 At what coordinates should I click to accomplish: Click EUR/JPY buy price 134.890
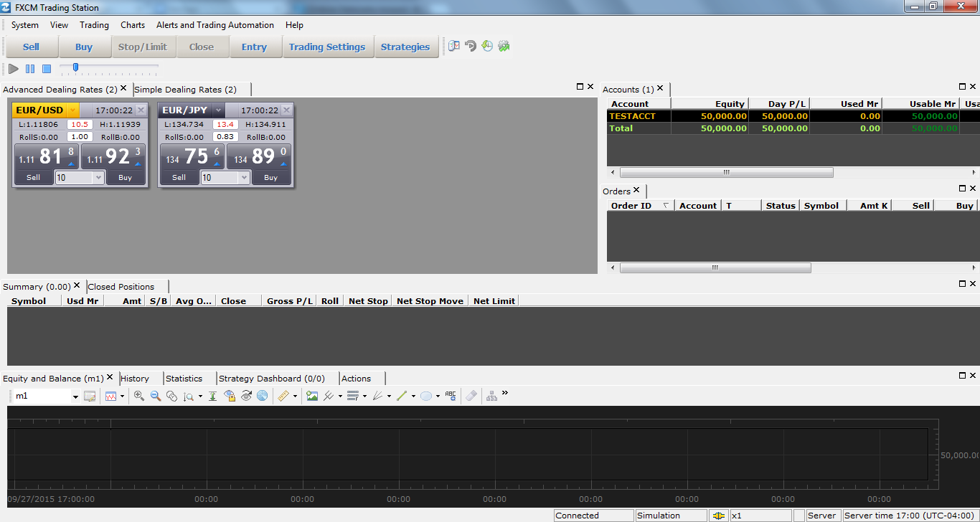tap(259, 156)
